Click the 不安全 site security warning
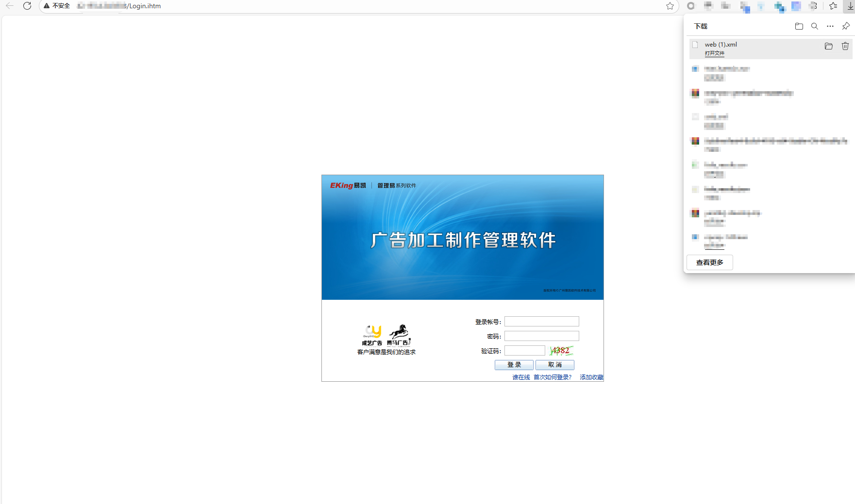This screenshot has height=504, width=855. pyautogui.click(x=57, y=6)
